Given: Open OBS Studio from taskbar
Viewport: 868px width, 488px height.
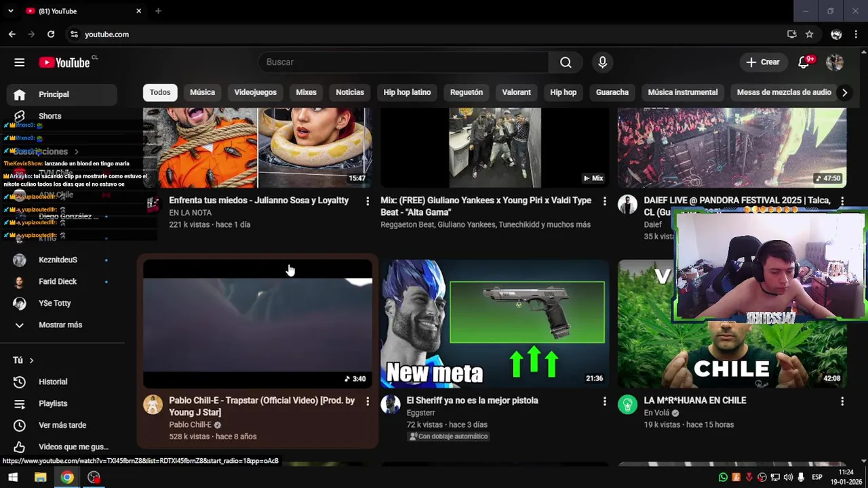Looking at the screenshot, I should tap(94, 477).
